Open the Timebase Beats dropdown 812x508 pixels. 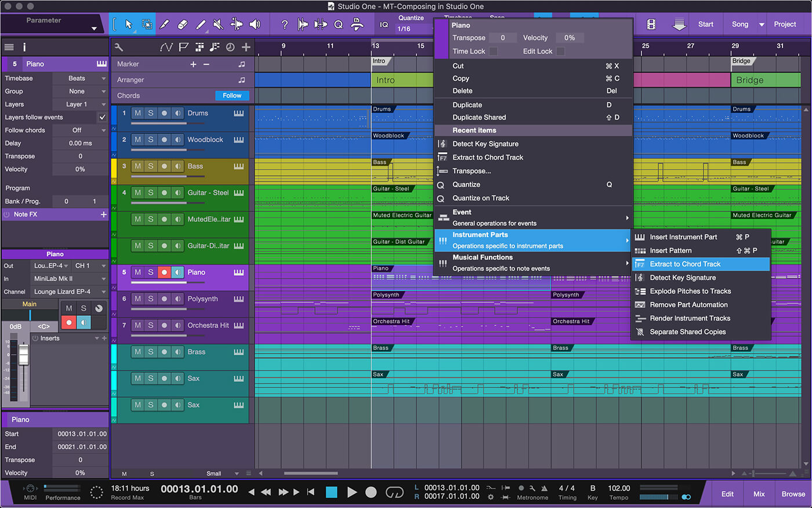tap(80, 78)
